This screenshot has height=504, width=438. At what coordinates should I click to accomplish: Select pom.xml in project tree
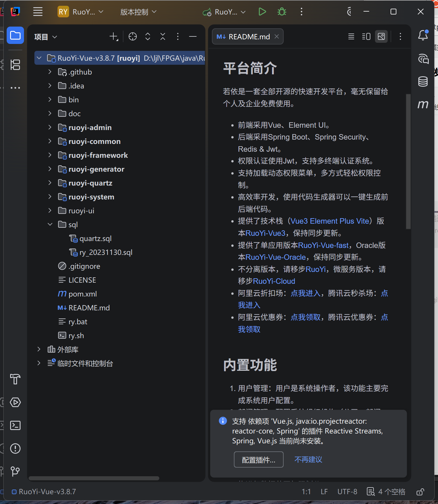(83, 294)
